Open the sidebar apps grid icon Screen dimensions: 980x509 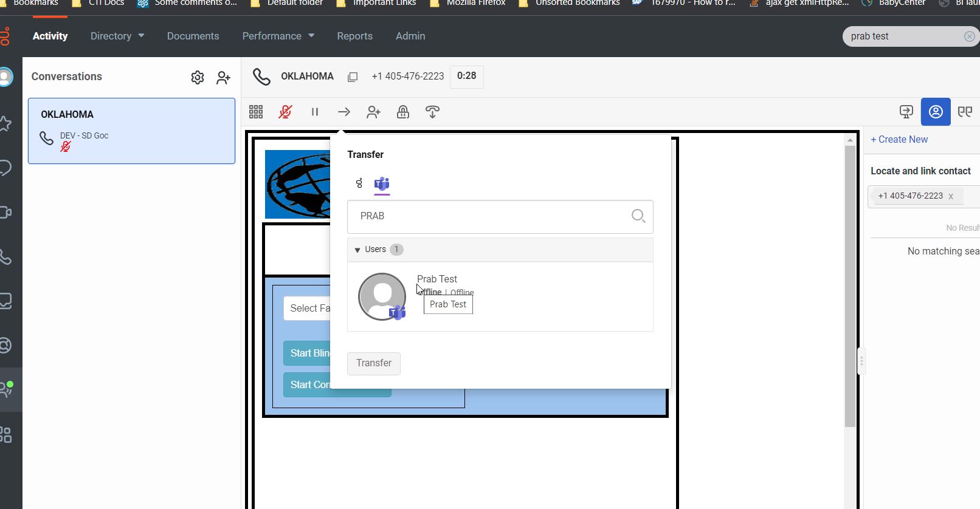[x=5, y=434]
